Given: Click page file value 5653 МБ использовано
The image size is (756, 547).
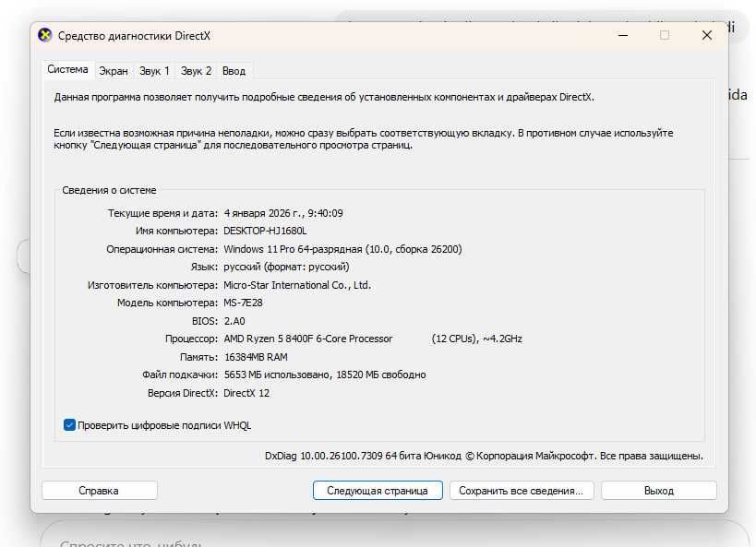Looking at the screenshot, I should coord(325,375).
